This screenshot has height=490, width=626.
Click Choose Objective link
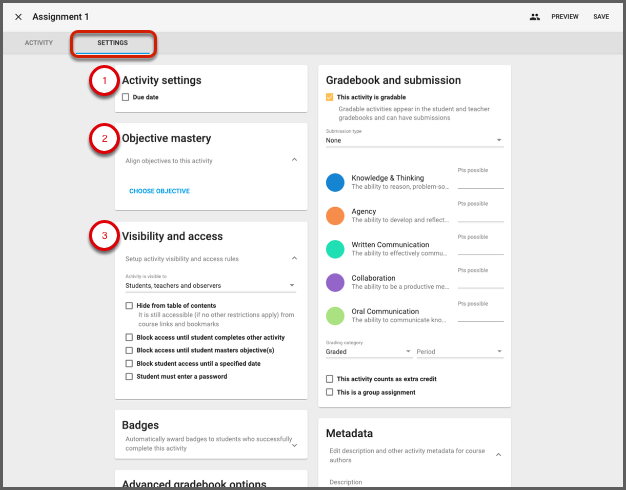[159, 191]
